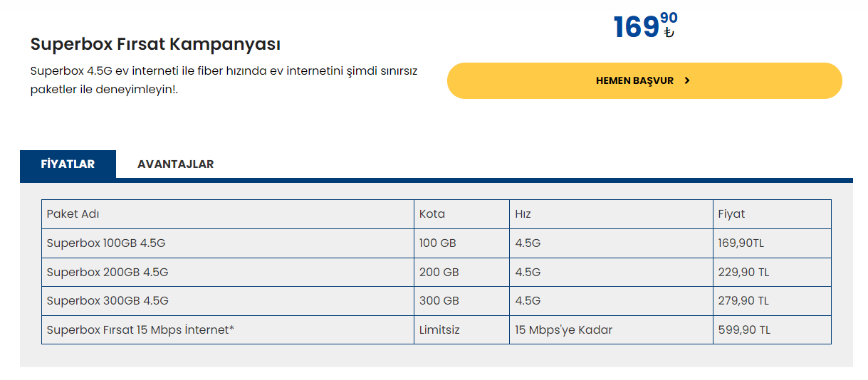Click the Turkish lira symbol under the price
Screen dimensions: 868x380
[669, 33]
